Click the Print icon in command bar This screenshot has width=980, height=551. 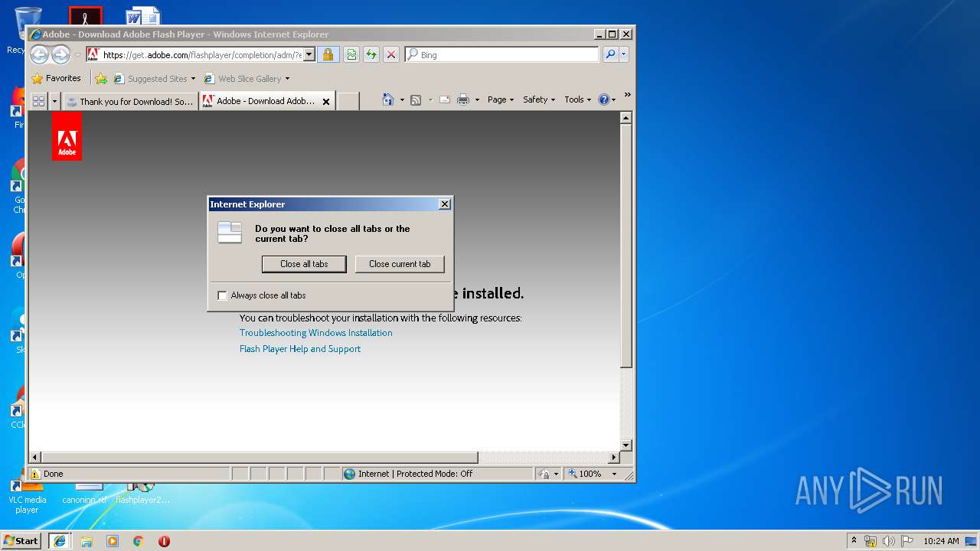(463, 99)
